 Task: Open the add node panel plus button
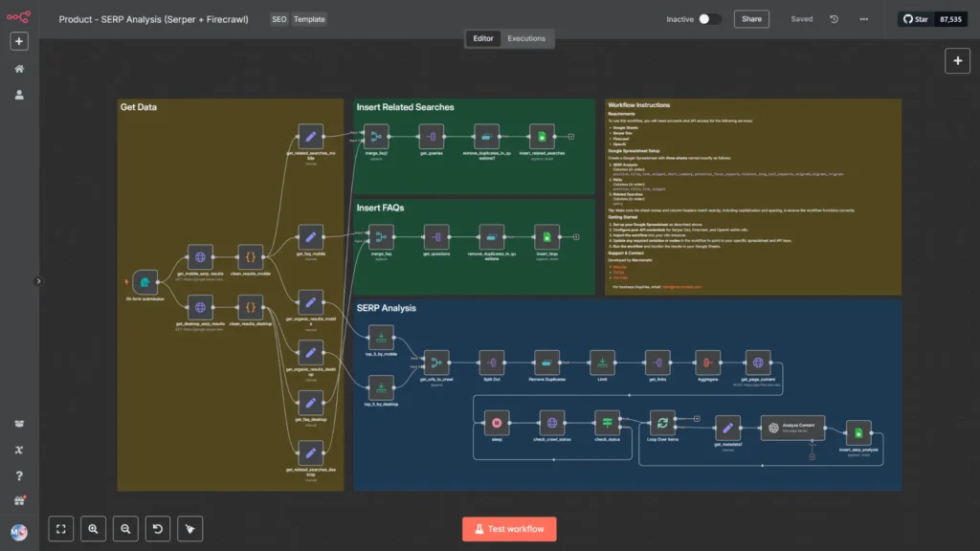pos(957,61)
